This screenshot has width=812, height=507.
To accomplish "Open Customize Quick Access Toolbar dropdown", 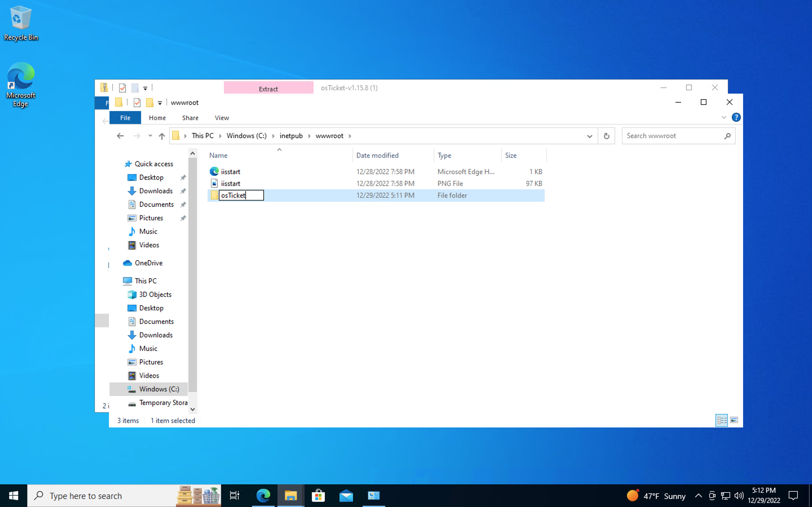I will [x=160, y=103].
